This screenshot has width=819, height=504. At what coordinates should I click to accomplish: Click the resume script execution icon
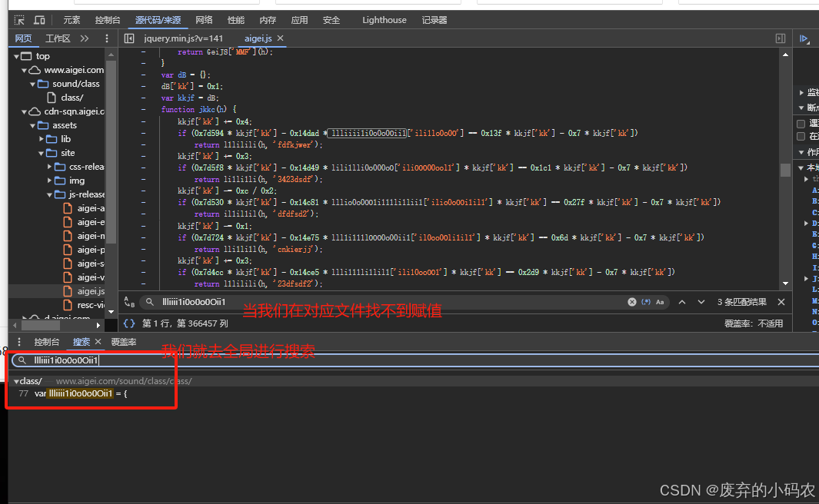pos(804,38)
